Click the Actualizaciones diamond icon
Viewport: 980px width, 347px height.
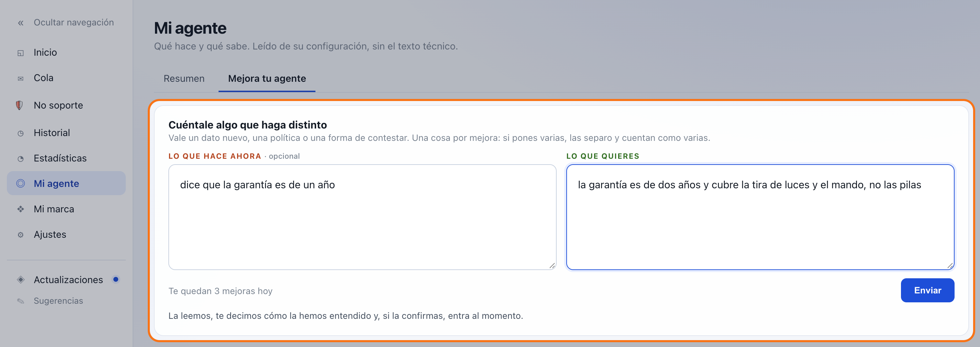21,280
